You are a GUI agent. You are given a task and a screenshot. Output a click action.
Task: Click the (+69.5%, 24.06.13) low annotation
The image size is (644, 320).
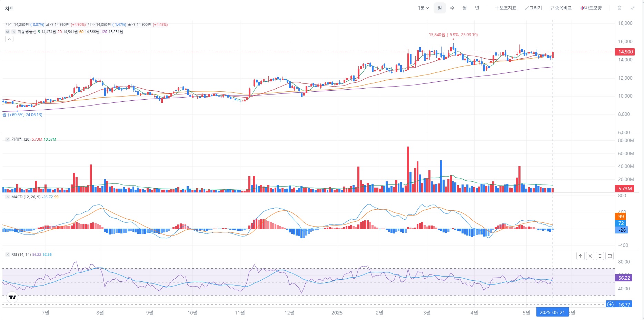click(x=22, y=115)
